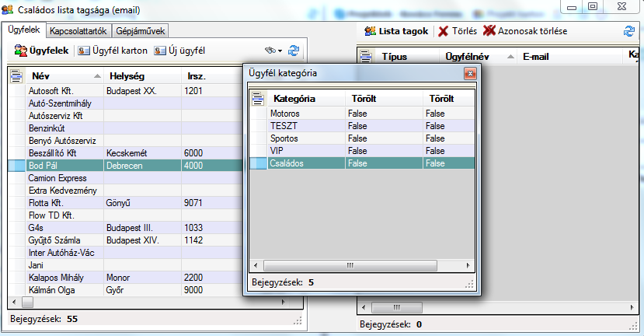Click row selector of Bod Pál row
Image resolution: width=644 pixels, height=336 pixels.
pos(17,166)
